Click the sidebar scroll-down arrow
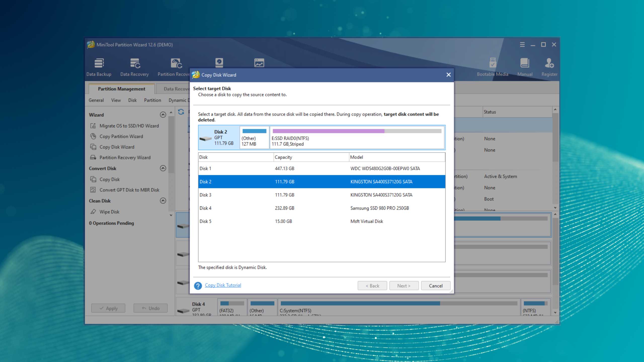 pos(171,215)
